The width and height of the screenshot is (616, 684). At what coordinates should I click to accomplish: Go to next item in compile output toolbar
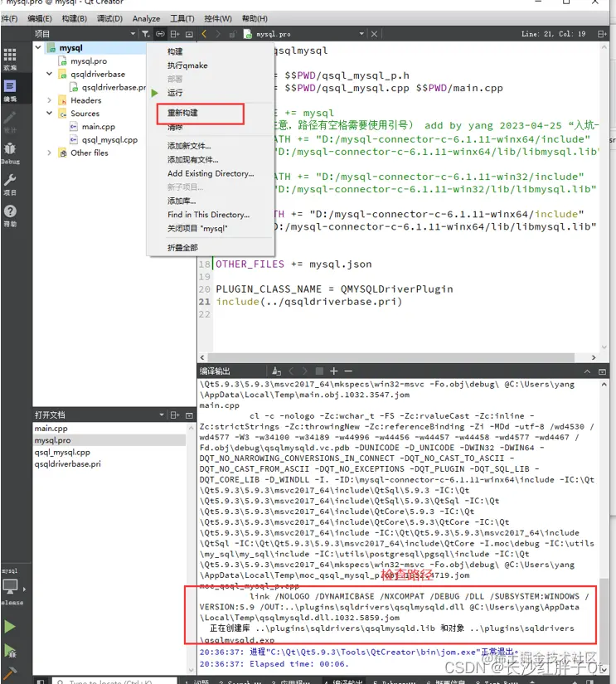305,371
